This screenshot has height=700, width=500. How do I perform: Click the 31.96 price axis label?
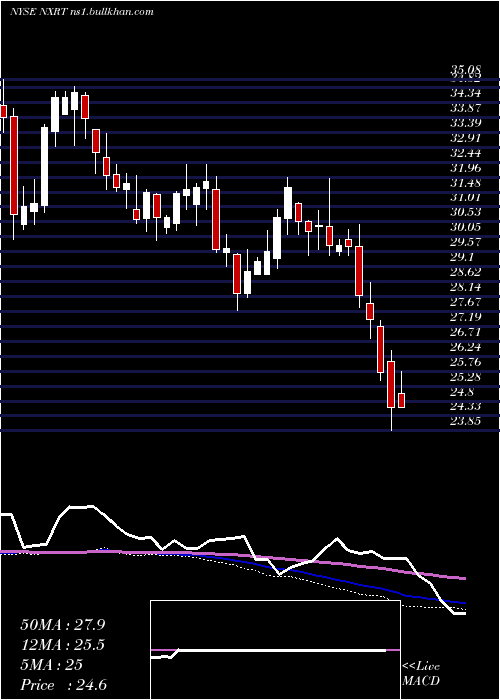pyautogui.click(x=466, y=168)
